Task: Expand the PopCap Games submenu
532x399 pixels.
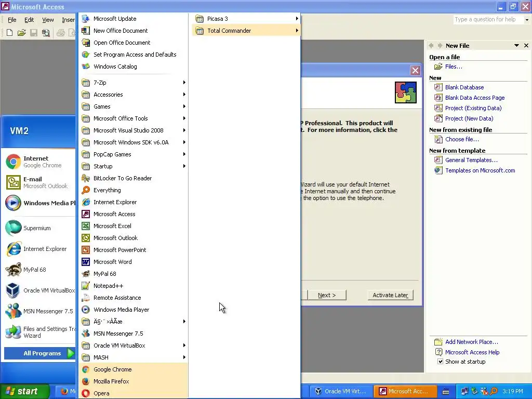Action: tap(134, 154)
